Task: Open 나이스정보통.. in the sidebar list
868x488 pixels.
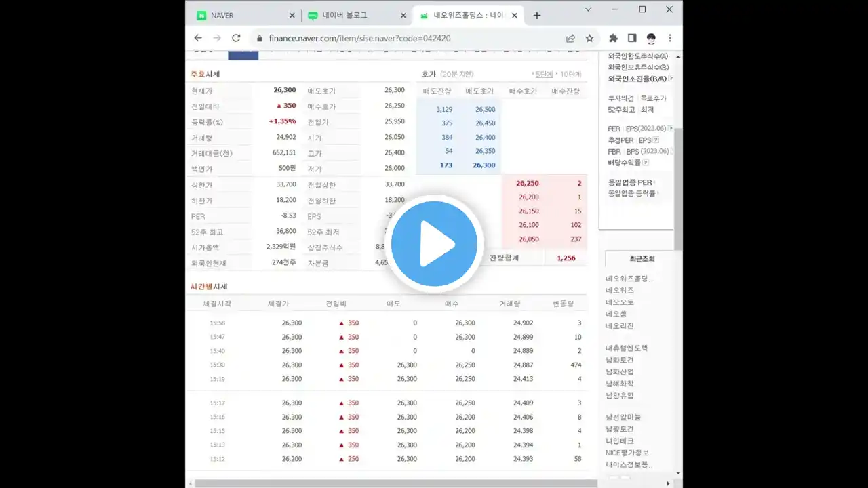Action: [x=629, y=464]
